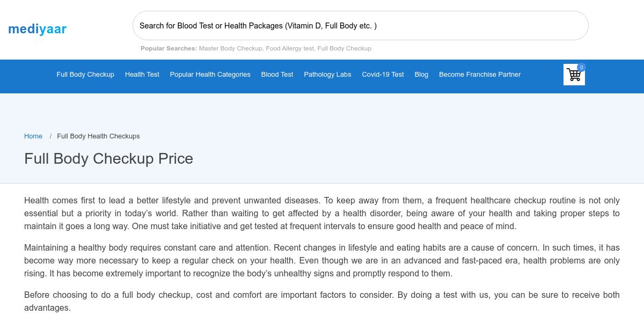Click the Popular Searches label
This screenshot has height=322, width=644.
click(169, 48)
